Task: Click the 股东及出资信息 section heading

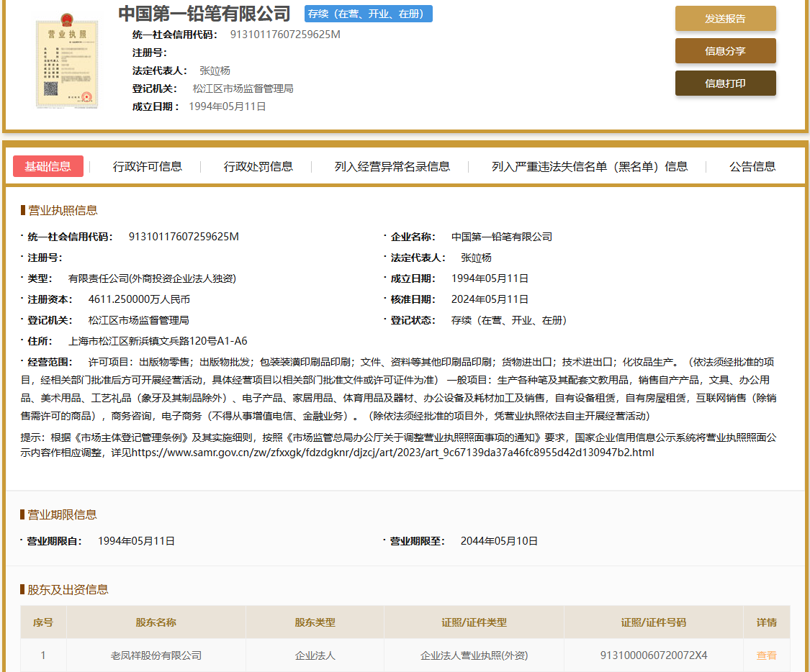Action: pyautogui.click(x=68, y=589)
